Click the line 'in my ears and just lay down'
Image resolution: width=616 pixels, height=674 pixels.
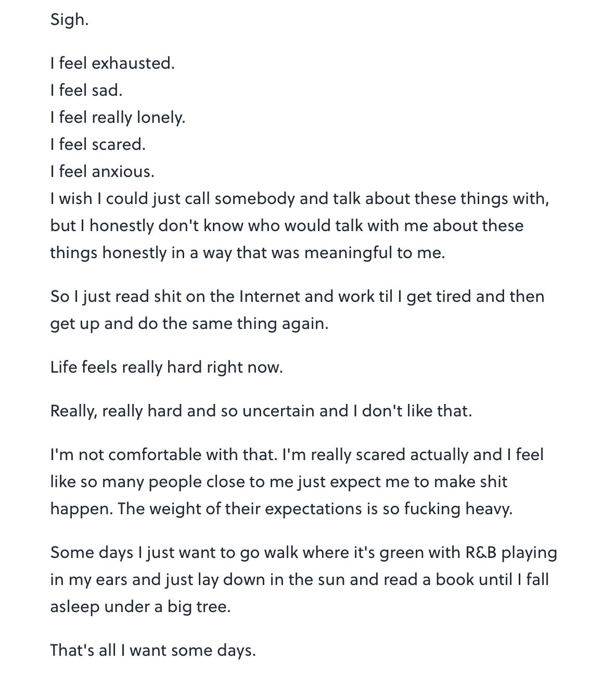300,580
